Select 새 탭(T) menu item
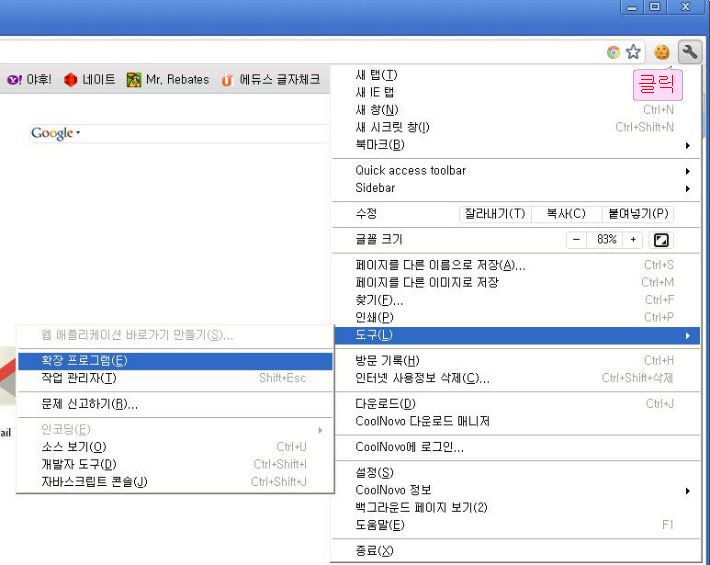Screen dimensions: 710x565 point(517,75)
